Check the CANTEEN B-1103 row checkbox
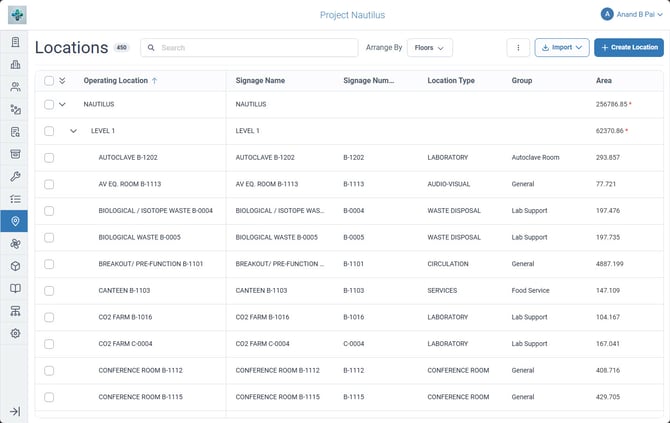 [49, 291]
